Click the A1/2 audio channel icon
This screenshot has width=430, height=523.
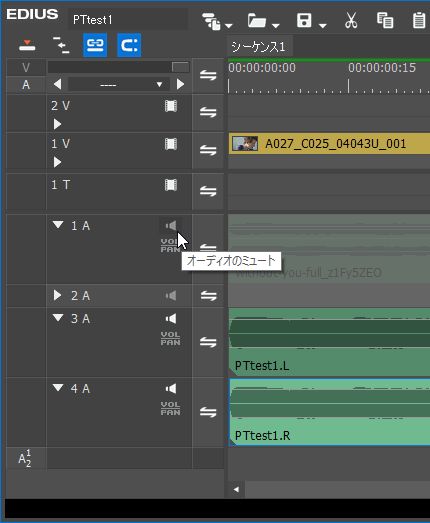click(25, 458)
